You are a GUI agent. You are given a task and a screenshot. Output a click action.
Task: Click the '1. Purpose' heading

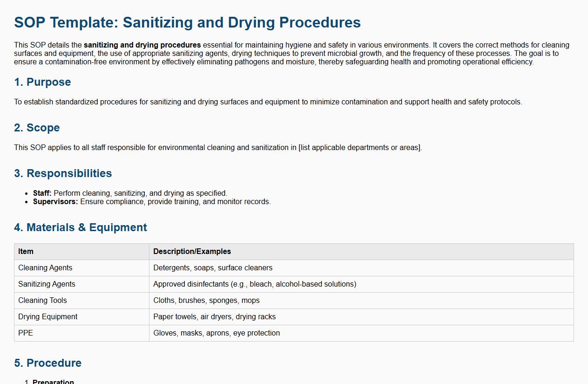[x=42, y=82]
